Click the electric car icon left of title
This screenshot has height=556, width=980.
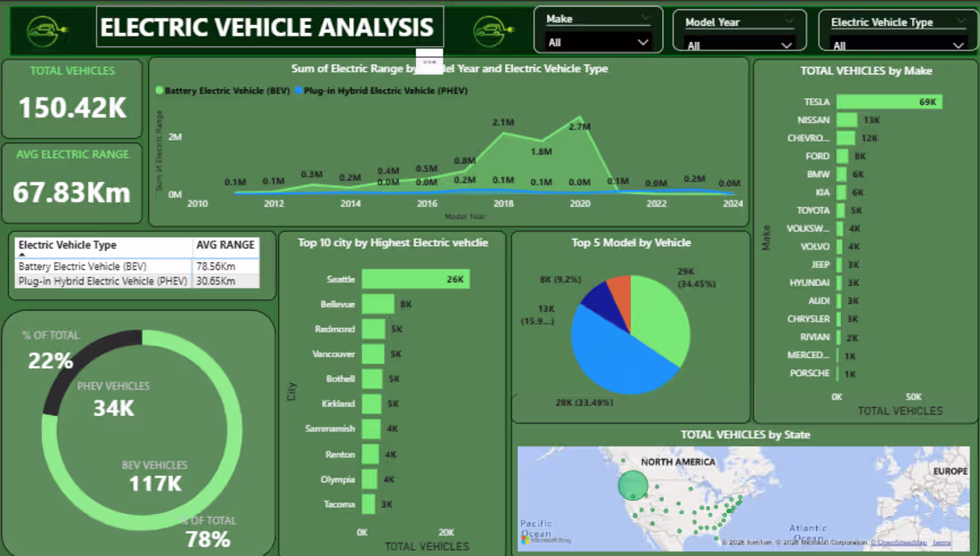[x=46, y=31]
